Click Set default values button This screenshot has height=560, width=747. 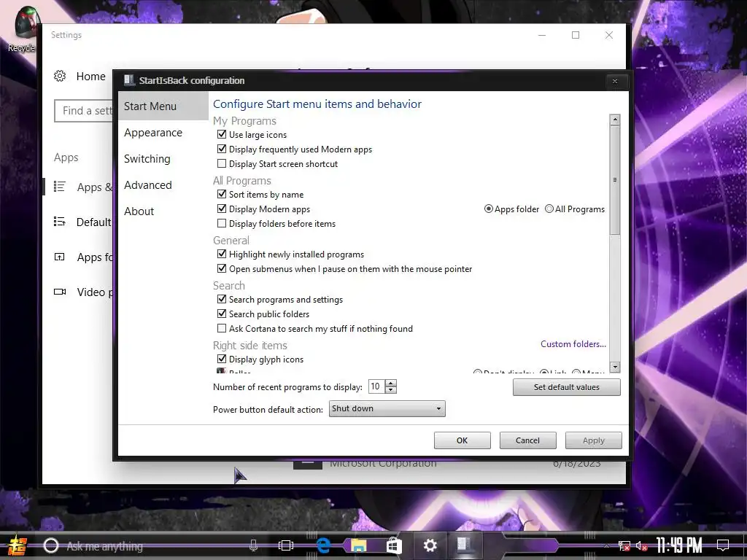(566, 387)
